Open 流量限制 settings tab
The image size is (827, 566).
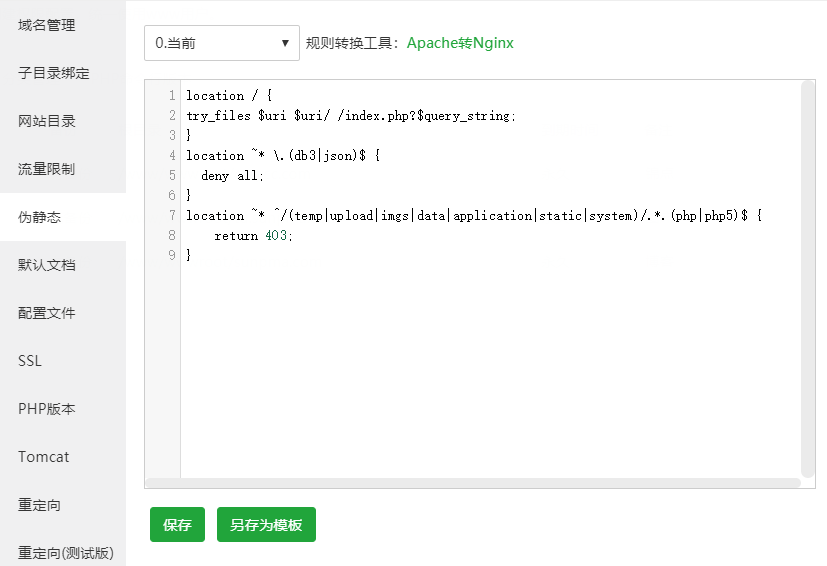pos(47,169)
